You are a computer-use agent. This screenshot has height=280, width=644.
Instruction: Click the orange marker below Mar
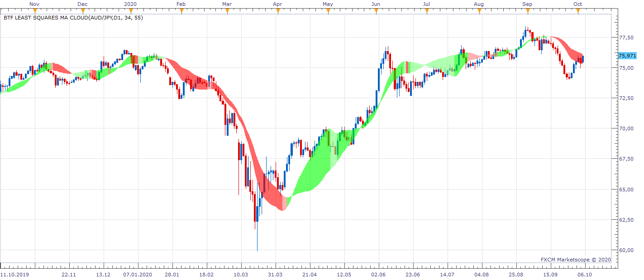(x=227, y=11)
